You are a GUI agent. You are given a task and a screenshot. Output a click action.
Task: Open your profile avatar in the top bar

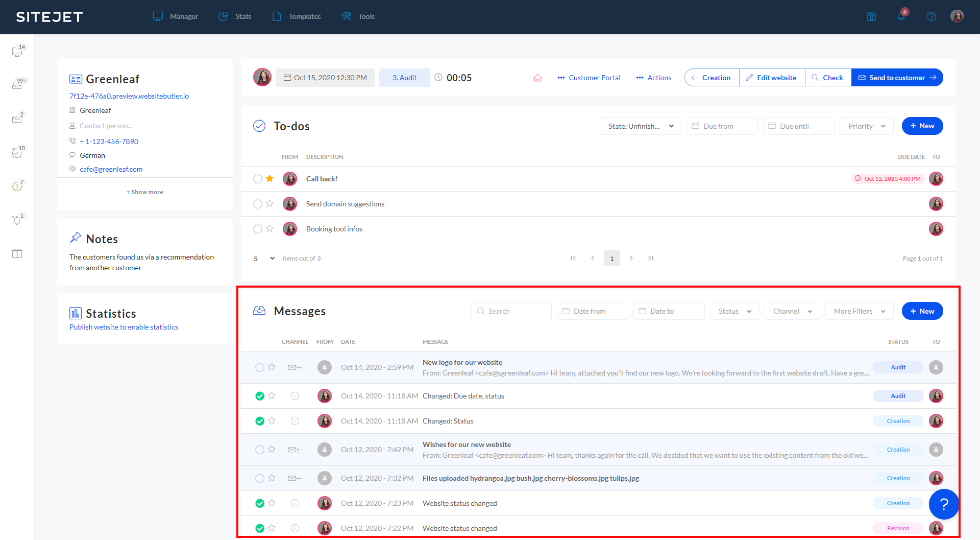958,16
